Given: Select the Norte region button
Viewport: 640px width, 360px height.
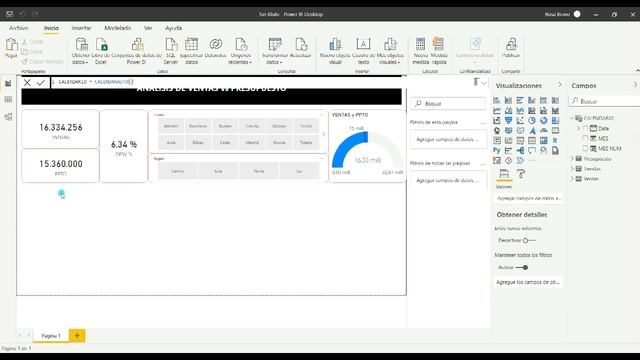Looking at the screenshot, I should (259, 171).
